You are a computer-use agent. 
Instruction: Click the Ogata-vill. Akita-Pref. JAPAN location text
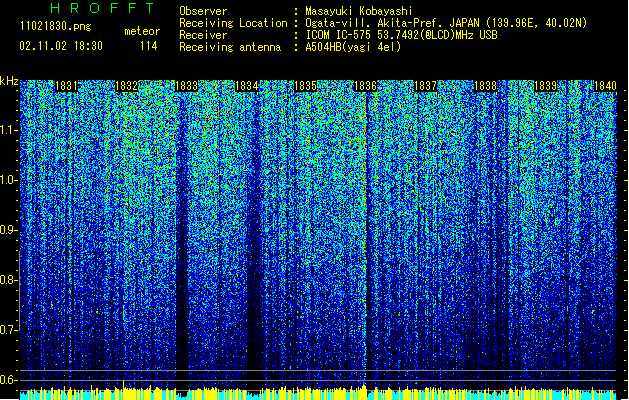pyautogui.click(x=446, y=23)
